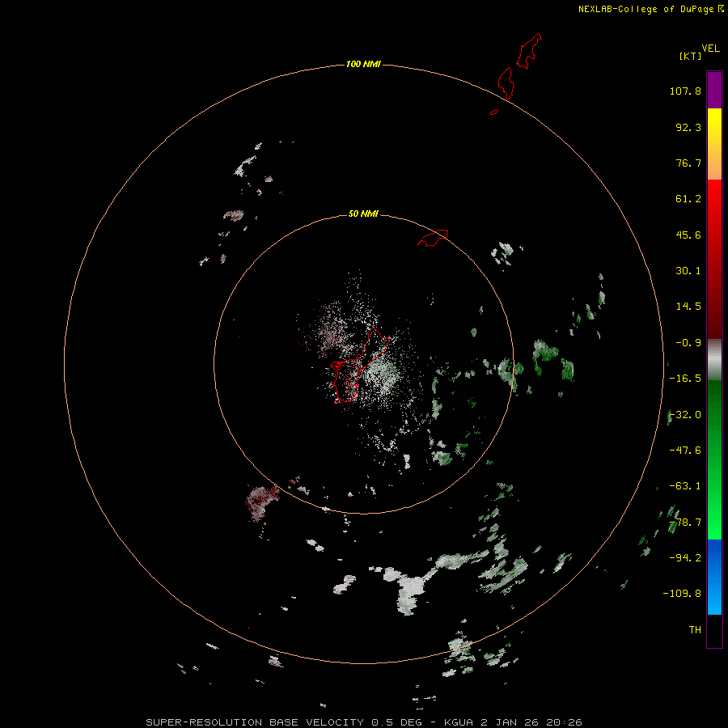728x728 pixels.
Task: Click the 30.1 legend value
Action: [688, 271]
